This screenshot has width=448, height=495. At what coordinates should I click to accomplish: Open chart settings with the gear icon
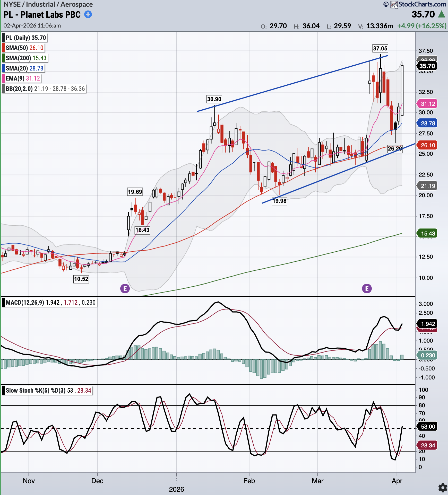[x=443, y=488]
